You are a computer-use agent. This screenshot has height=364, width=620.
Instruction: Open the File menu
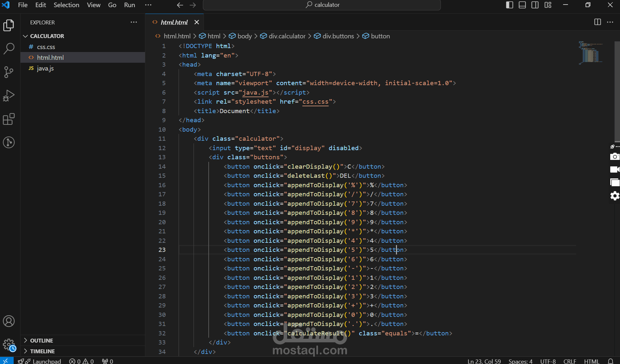click(23, 5)
